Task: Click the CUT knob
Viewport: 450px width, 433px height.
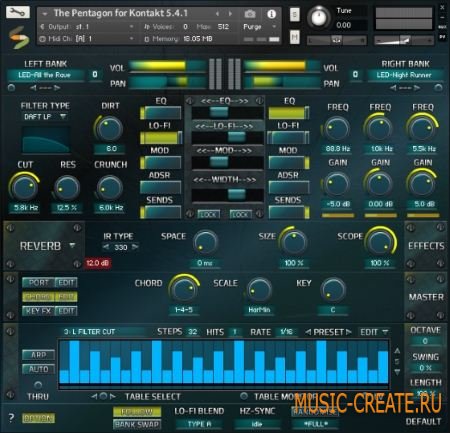Action: point(24,187)
